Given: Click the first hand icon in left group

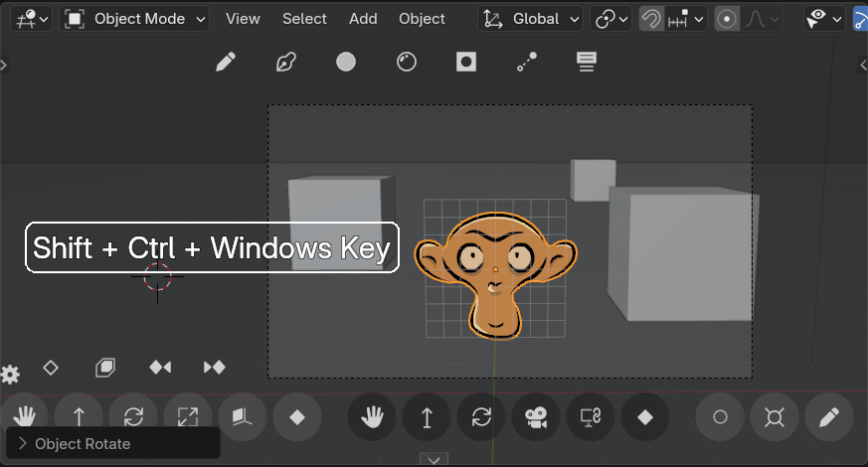Looking at the screenshot, I should (24, 416).
